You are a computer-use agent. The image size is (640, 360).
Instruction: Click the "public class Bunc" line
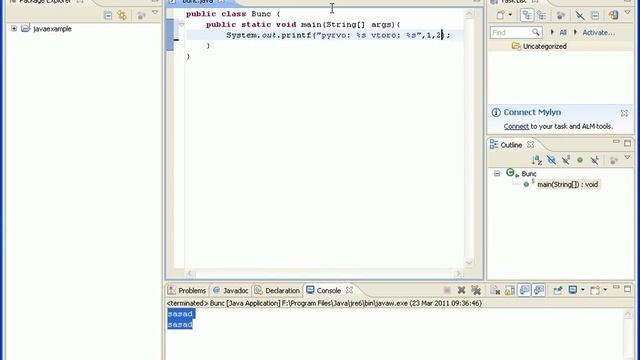click(233, 14)
